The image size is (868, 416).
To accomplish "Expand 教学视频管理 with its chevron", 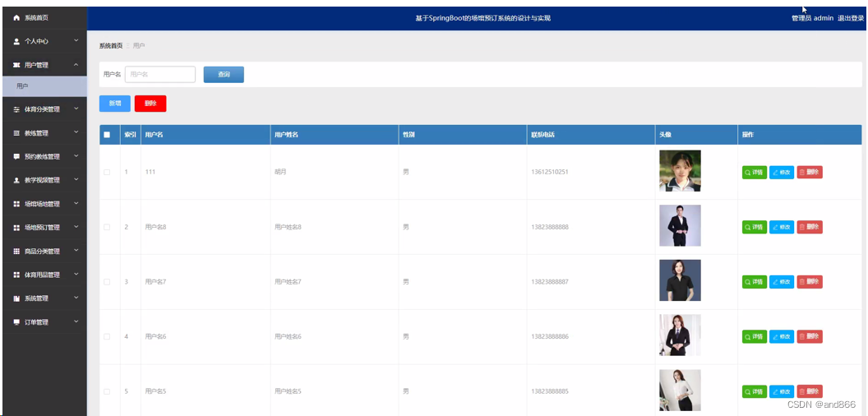I will coord(76,180).
